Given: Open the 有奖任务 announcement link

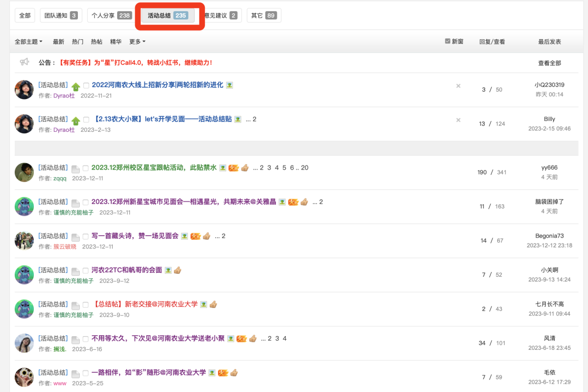Looking at the screenshot, I should (135, 63).
